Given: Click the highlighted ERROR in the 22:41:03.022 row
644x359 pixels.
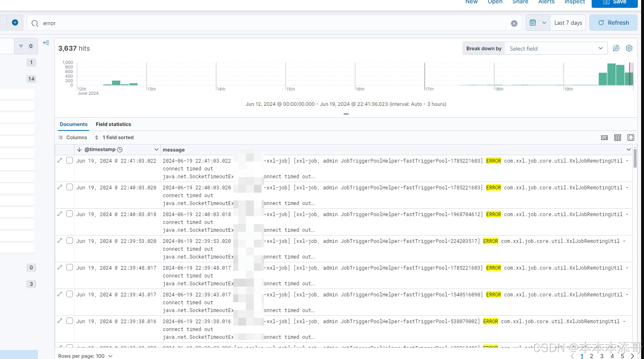Looking at the screenshot, I should click(x=494, y=161).
